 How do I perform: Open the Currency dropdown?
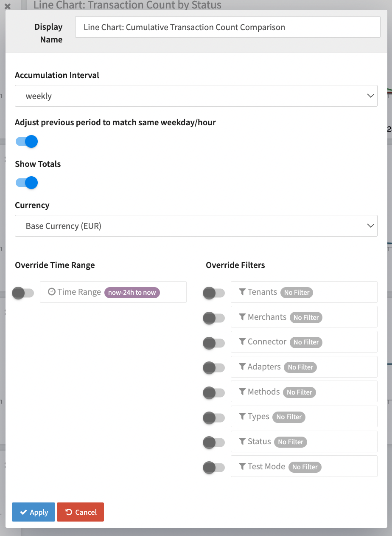[x=196, y=226]
